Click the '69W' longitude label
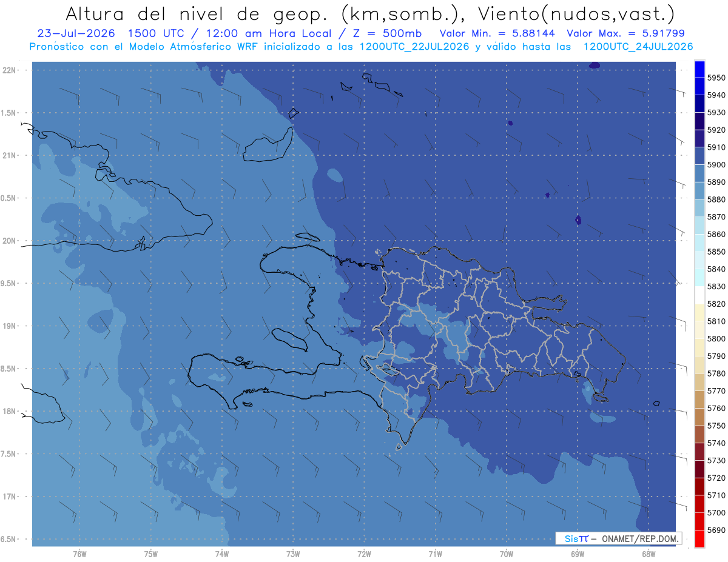Image resolution: width=728 pixels, height=562 pixels. click(x=578, y=554)
